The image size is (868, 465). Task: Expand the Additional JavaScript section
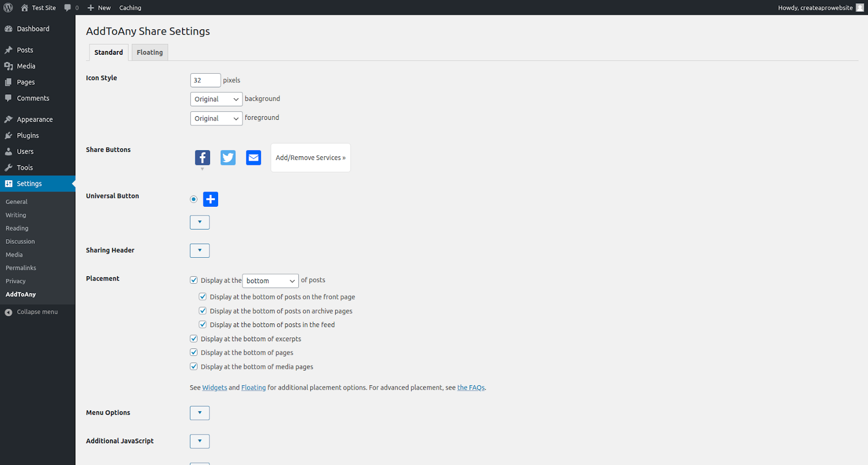(200, 441)
